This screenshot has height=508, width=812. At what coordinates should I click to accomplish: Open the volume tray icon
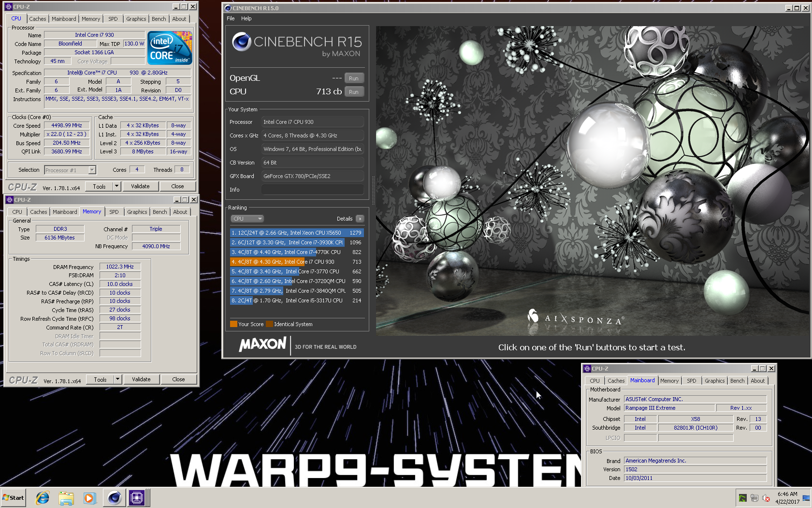tap(766, 498)
